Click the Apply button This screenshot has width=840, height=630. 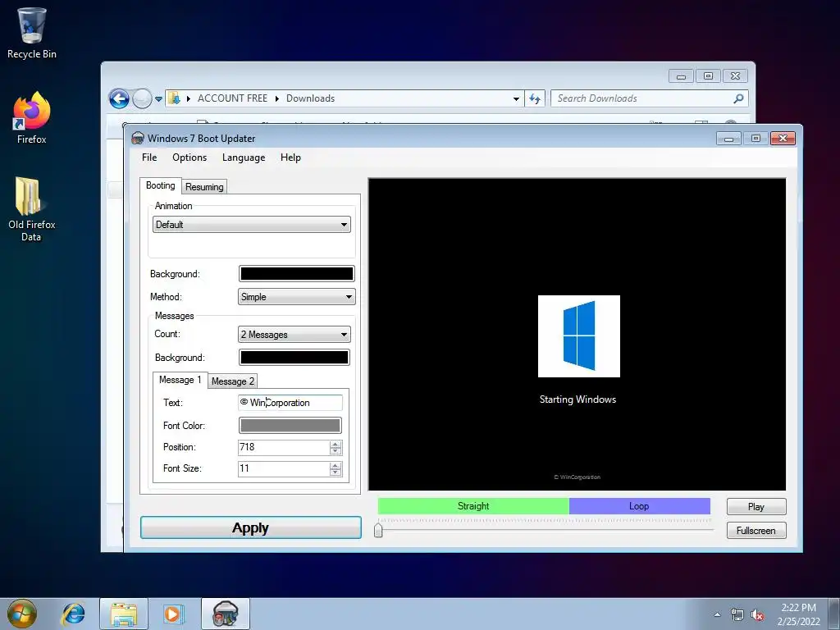click(251, 527)
